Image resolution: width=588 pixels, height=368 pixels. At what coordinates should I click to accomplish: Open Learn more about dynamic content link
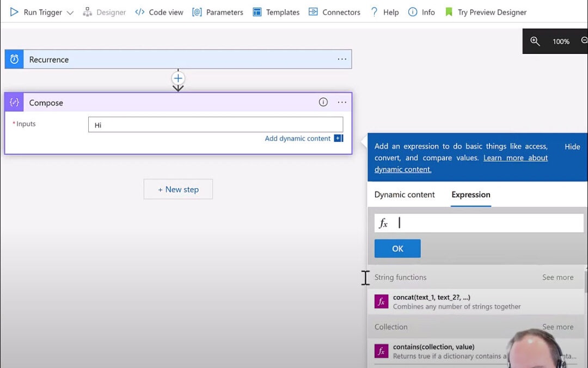[x=461, y=164]
